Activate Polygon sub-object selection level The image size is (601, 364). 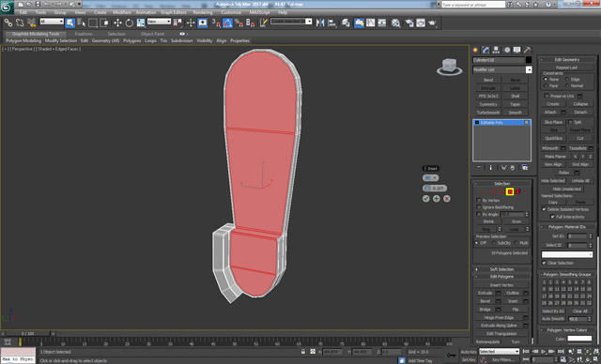(x=510, y=191)
